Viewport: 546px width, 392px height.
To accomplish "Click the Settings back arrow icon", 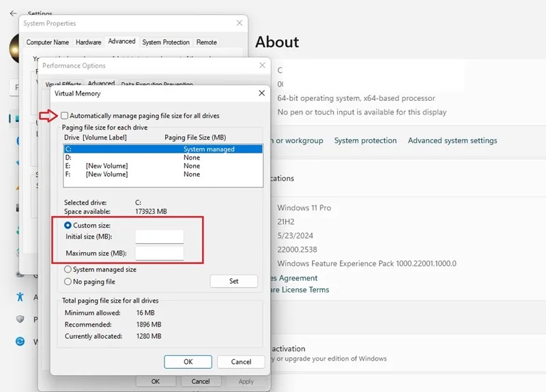I will (13, 13).
